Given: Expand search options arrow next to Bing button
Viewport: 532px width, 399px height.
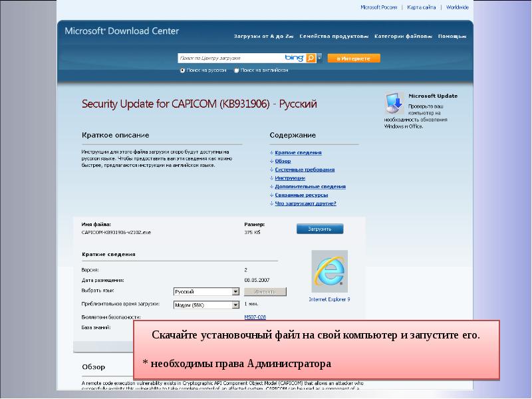Looking at the screenshot, I should tap(319, 59).
